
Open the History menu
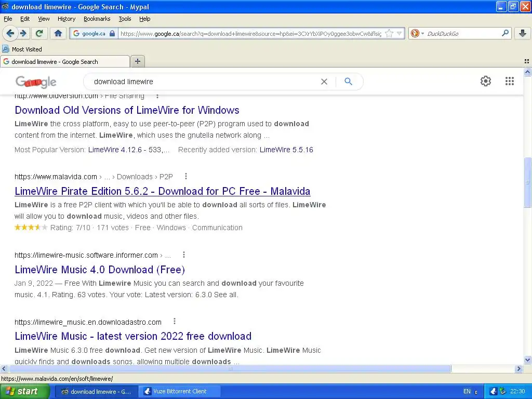click(x=66, y=19)
